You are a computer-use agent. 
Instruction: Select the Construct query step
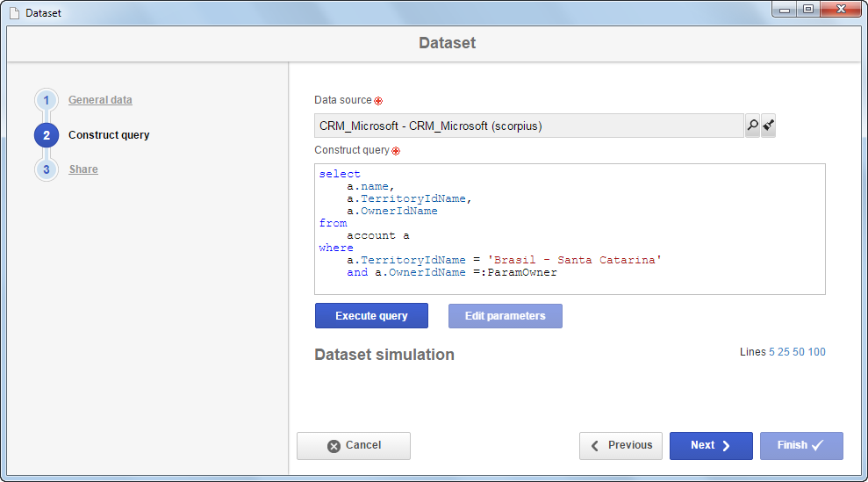pyautogui.click(x=109, y=134)
